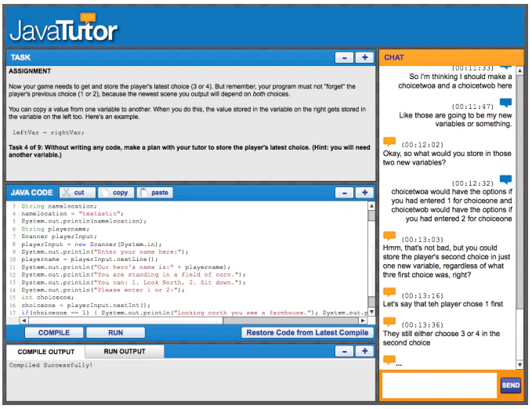The width and height of the screenshot is (532, 409).
Task: Click code line 'choiceone = playerInput.nextInt();'
Action: (85, 305)
